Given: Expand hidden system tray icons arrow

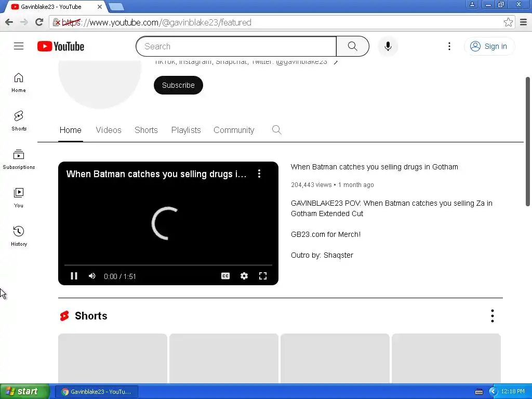Looking at the screenshot, I should click(494, 392).
